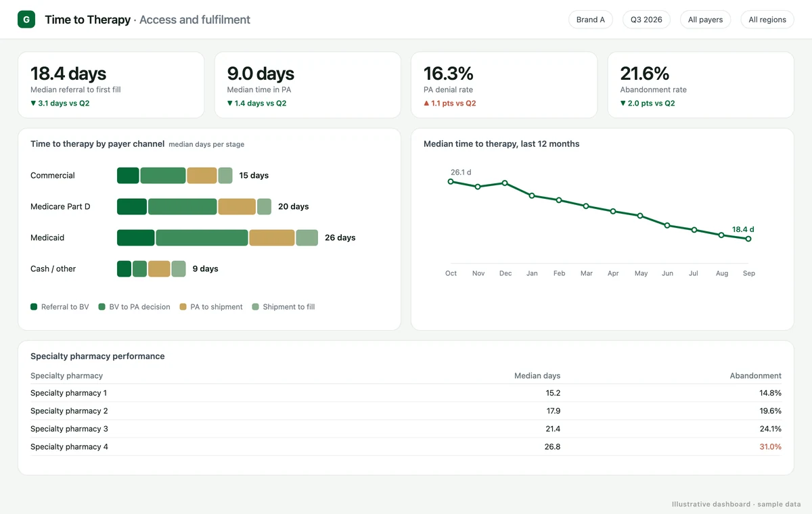Screen dimensions: 812x514
Task: Click Medicaid bar's Shipment to fill segment
Action: 307,237
